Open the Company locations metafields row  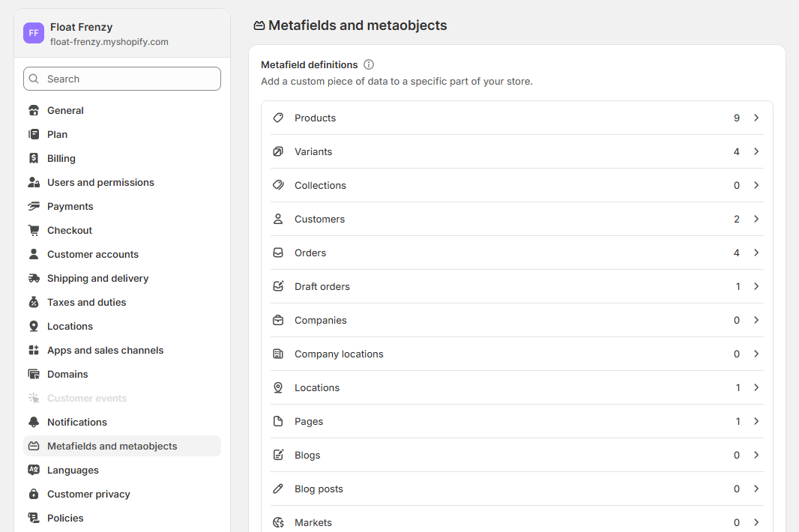(x=339, y=354)
